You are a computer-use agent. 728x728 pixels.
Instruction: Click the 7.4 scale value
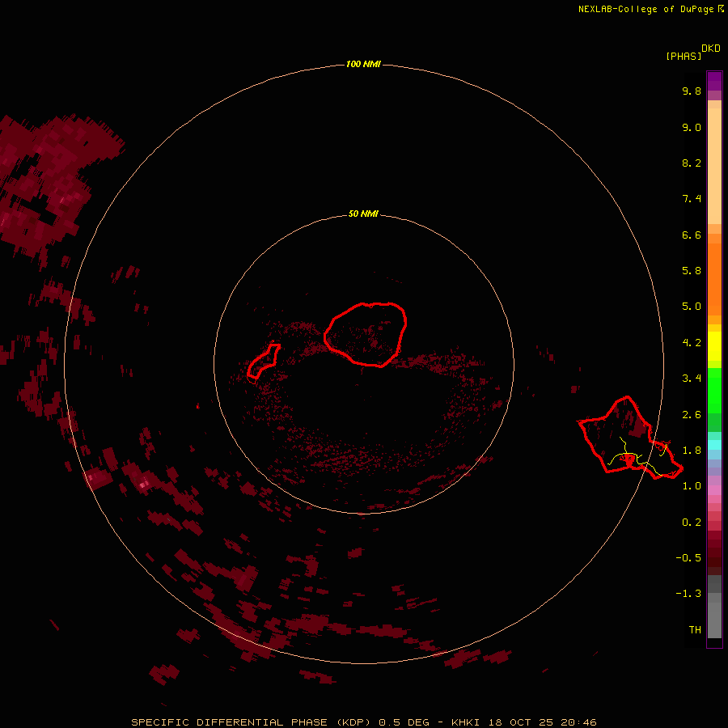pyautogui.click(x=692, y=199)
